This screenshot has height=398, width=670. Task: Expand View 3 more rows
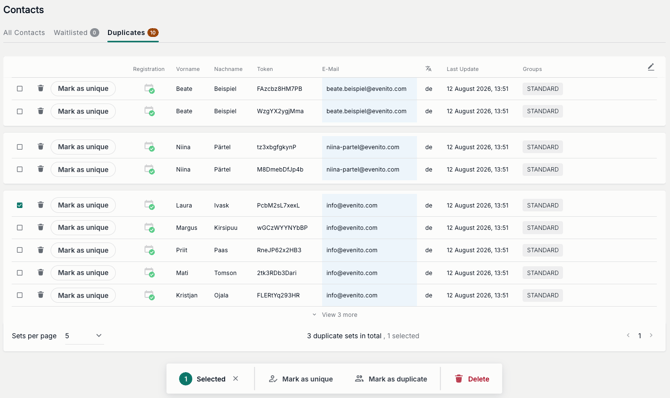[x=335, y=315]
